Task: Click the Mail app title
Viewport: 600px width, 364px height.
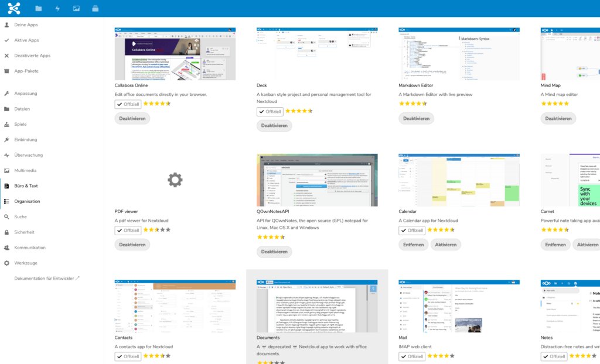Action: (x=403, y=338)
